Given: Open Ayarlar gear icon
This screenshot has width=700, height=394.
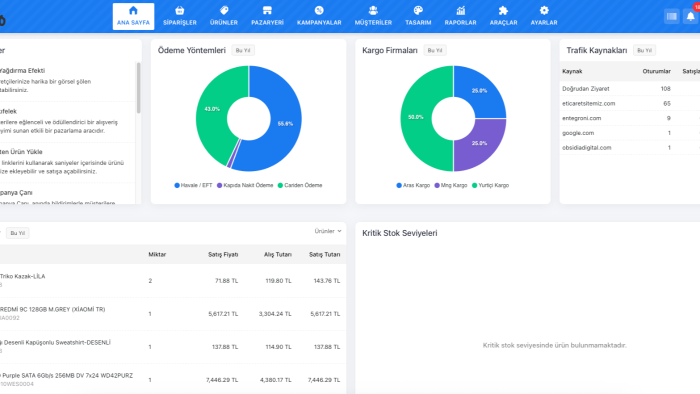Looking at the screenshot, I should pos(544,11).
